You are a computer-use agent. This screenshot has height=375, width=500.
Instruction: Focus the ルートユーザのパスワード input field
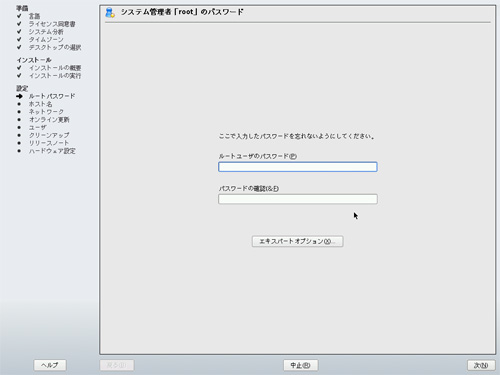click(x=298, y=167)
